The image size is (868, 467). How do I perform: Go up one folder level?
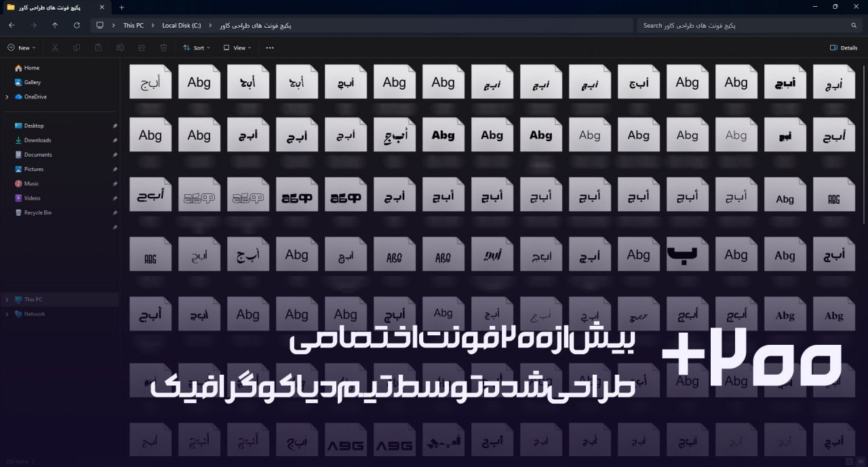[55, 26]
